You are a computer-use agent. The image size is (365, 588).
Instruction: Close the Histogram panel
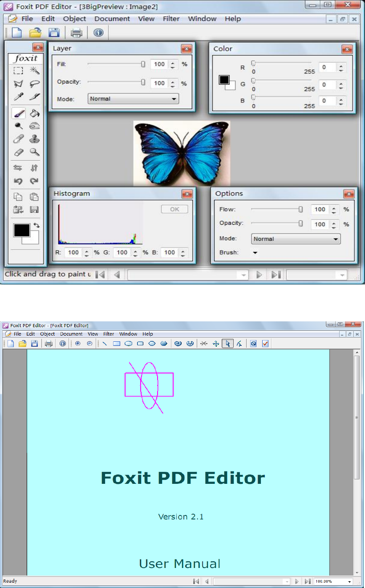(x=187, y=194)
